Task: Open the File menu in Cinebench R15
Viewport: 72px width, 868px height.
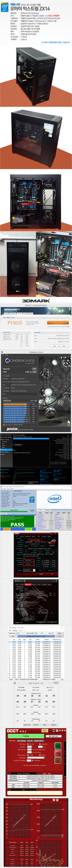Action: 3,355
